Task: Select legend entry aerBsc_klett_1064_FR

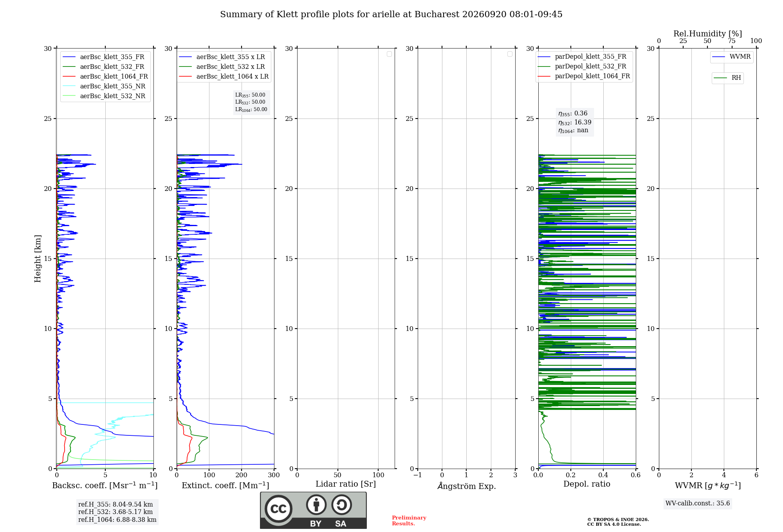Action: [x=106, y=77]
